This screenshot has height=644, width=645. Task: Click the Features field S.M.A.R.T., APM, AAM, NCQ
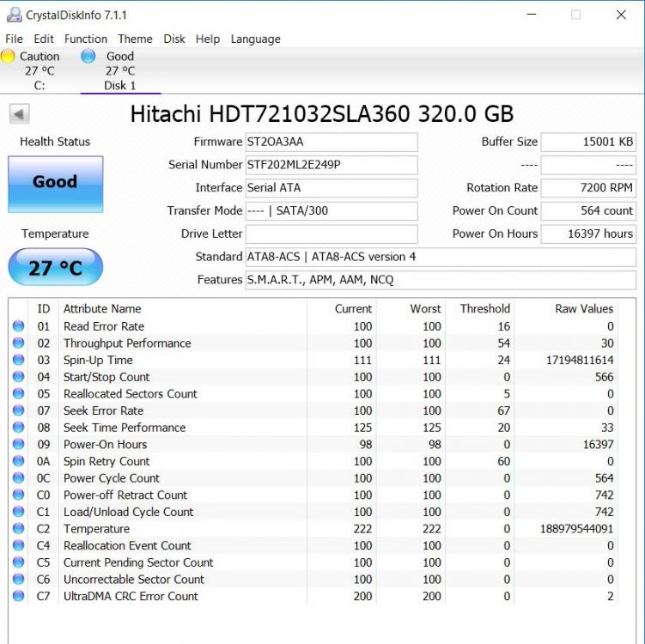441,280
